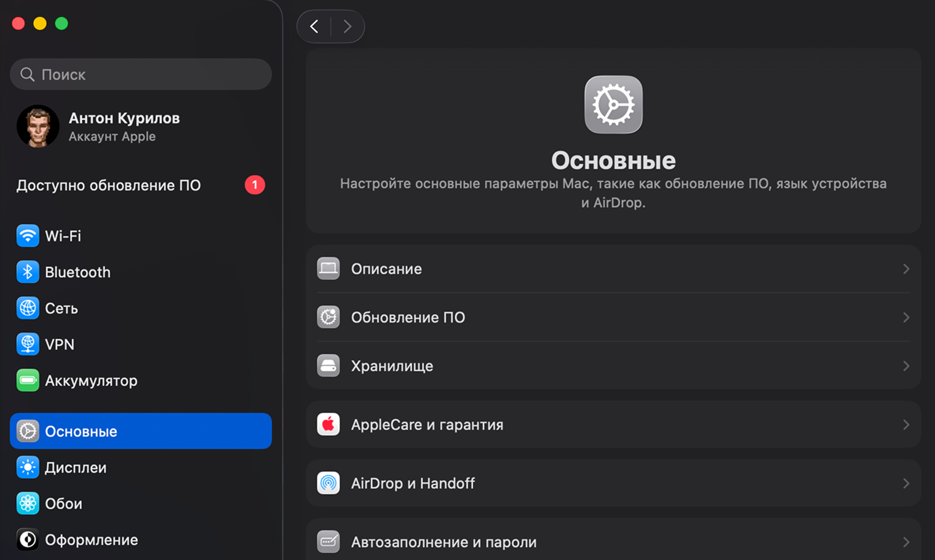Image resolution: width=935 pixels, height=560 pixels.
Task: Click the forward navigation arrow
Action: pos(348,26)
